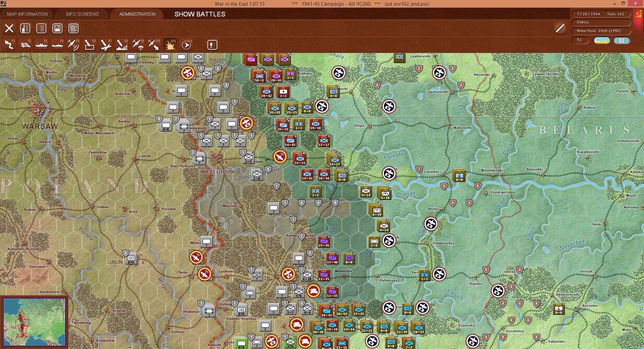This screenshot has width=644, height=349.
Task: Click the date and Turn 162 field
Action: [x=601, y=14]
